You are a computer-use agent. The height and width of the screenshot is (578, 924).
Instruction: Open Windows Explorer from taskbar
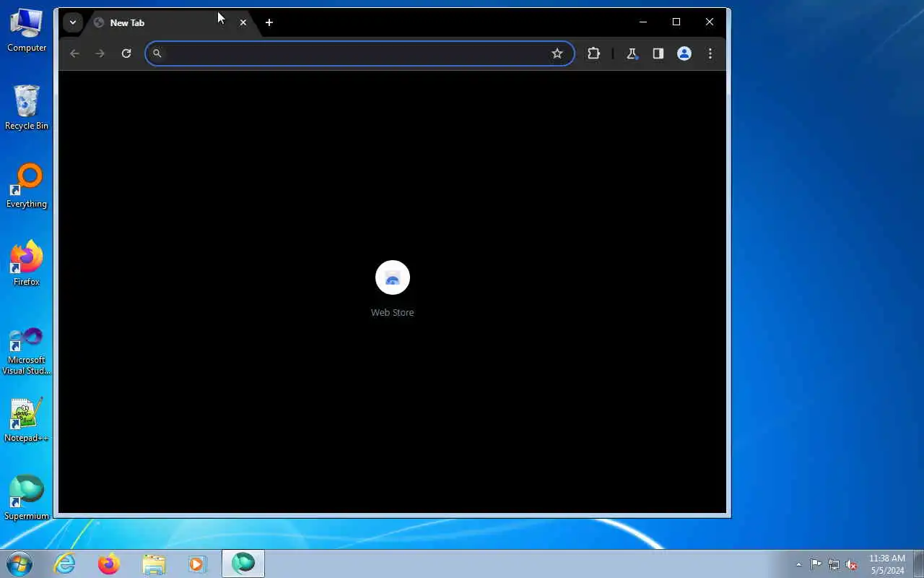pos(154,564)
